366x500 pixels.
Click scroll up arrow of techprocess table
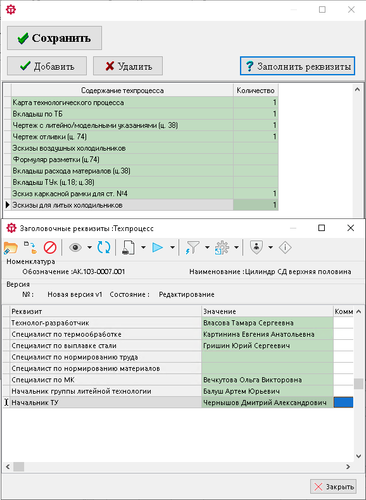357,89
